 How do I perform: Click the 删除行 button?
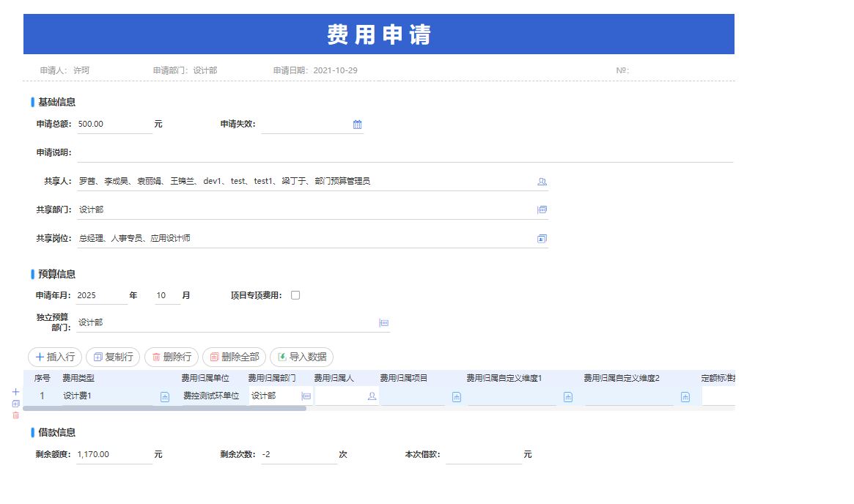pyautogui.click(x=172, y=357)
